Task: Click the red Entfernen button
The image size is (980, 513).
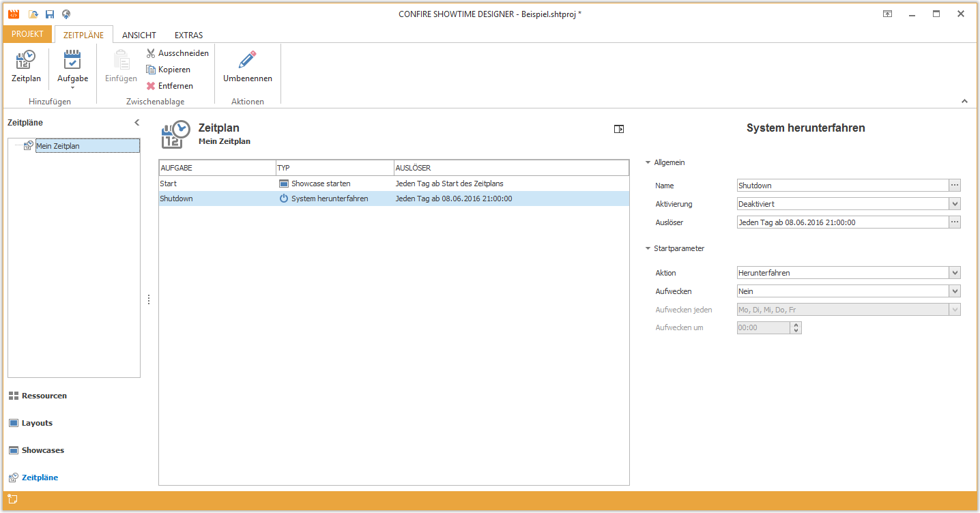Action: click(x=170, y=86)
